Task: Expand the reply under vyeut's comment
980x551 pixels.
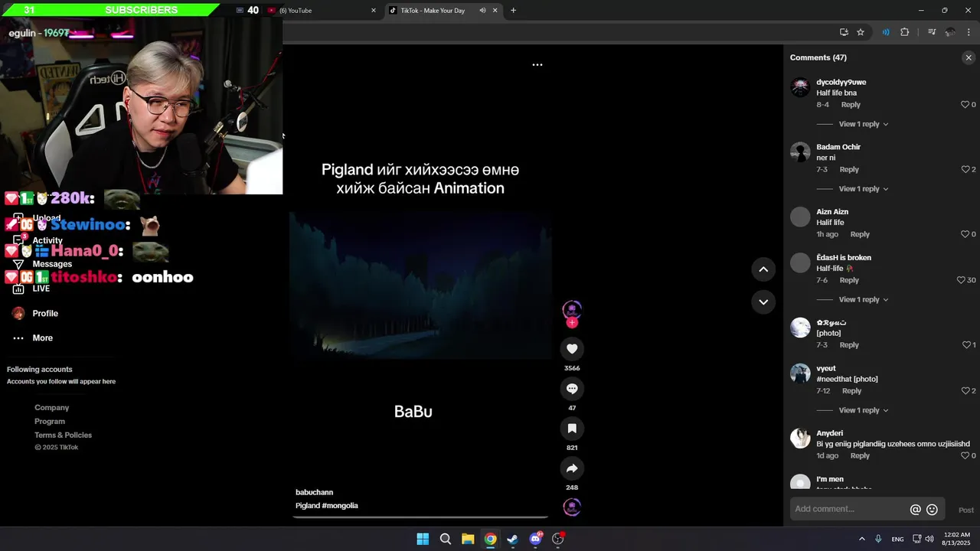Action: pyautogui.click(x=864, y=410)
